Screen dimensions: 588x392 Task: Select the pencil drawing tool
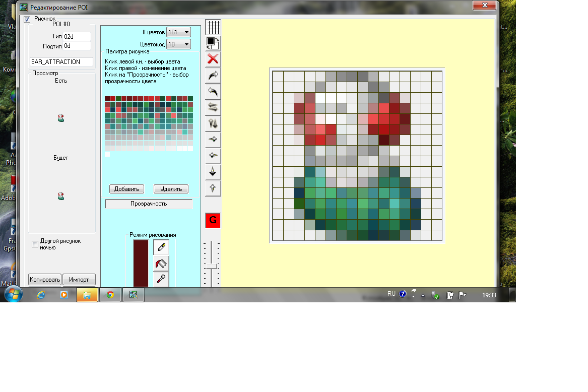click(x=161, y=247)
